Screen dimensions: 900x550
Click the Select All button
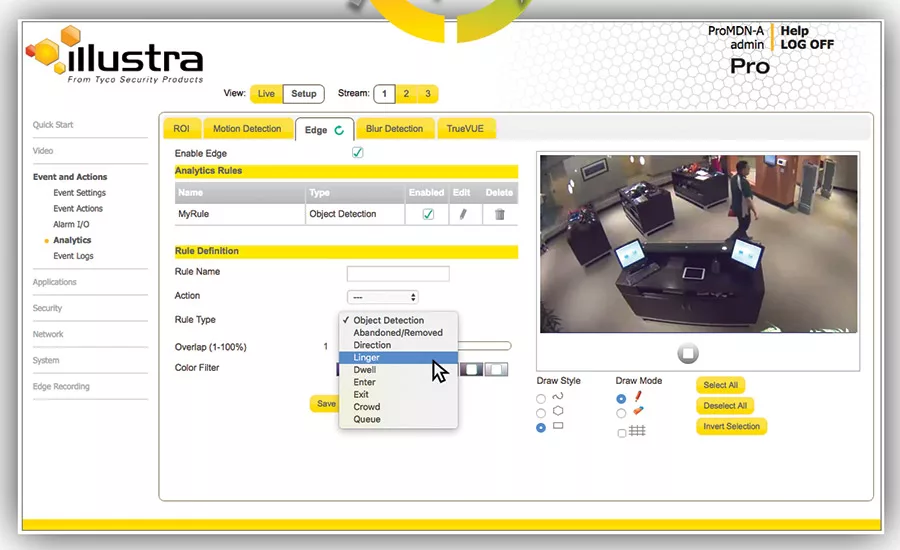pos(720,385)
